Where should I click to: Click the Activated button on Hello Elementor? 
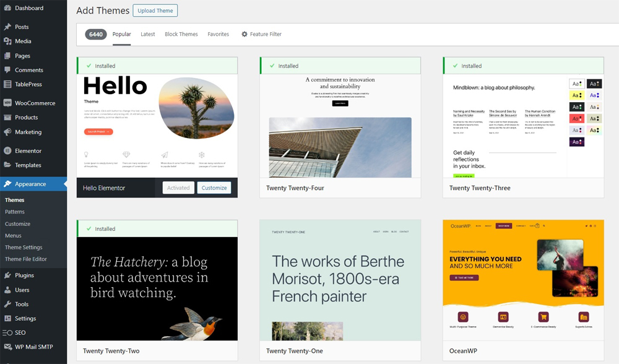[x=178, y=188]
